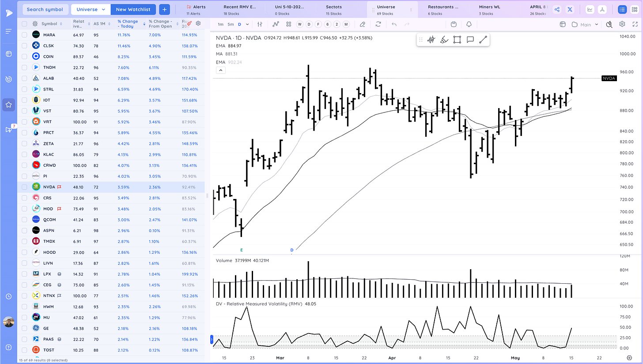Expand chart to fullscreen
Viewport: 643px width, 364px height.
tap(635, 25)
